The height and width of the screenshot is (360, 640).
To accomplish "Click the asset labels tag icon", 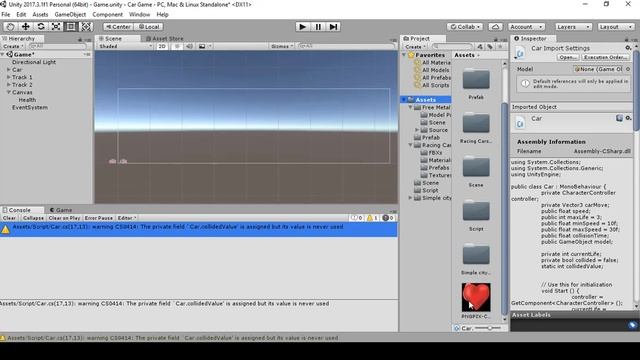I will [x=632, y=325].
